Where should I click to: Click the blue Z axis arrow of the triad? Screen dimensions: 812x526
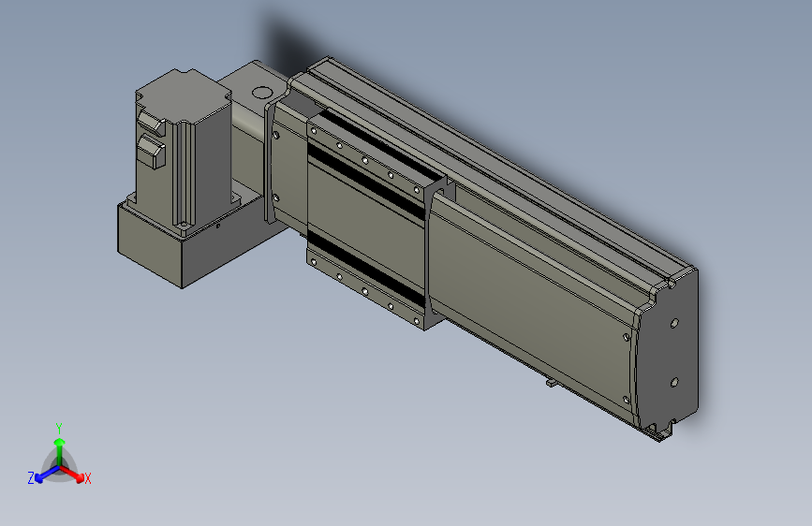(x=47, y=475)
